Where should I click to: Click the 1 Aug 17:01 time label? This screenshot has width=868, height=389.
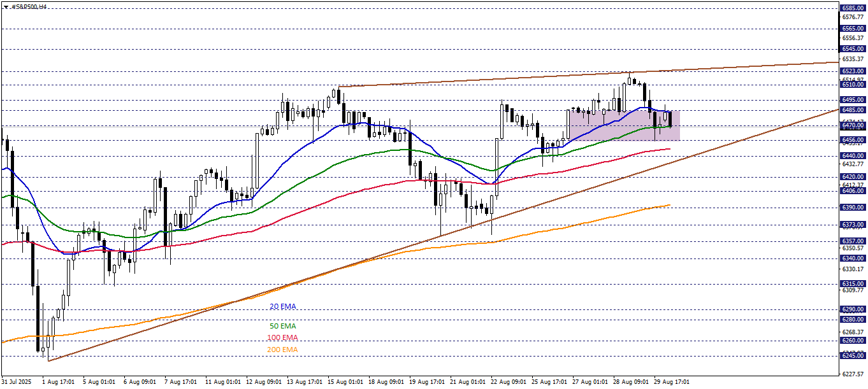click(x=58, y=382)
